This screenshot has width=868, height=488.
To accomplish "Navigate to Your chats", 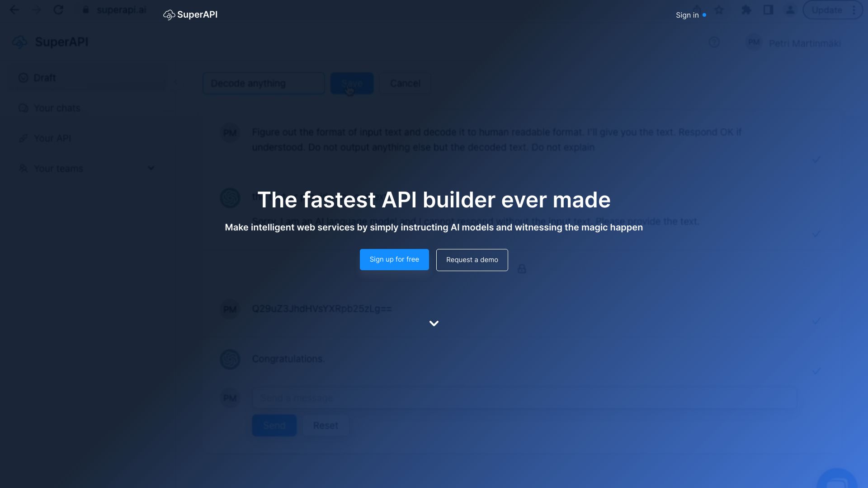I will pos(56,108).
